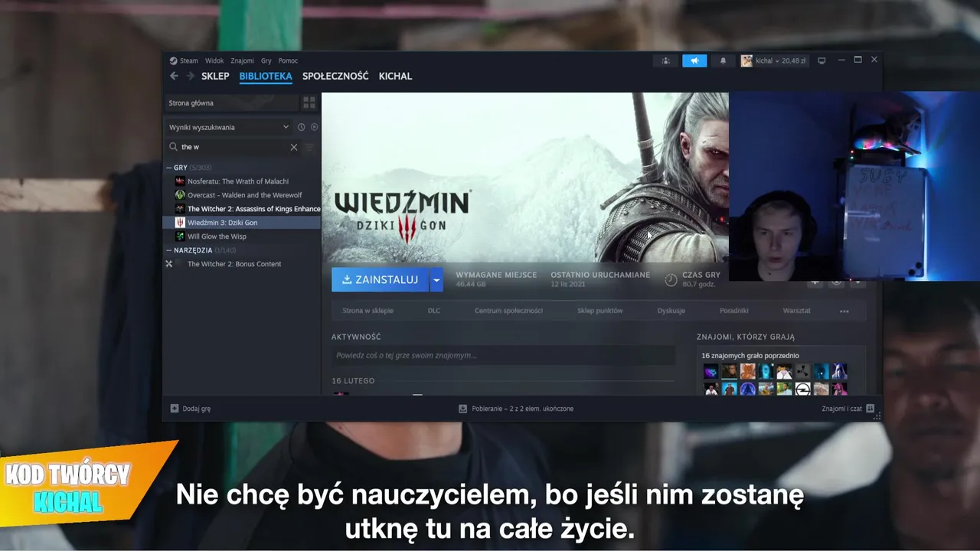The height and width of the screenshot is (551, 980).
Task: Select Wiedźmin 3: Dziki Gon entry
Action: coord(243,223)
